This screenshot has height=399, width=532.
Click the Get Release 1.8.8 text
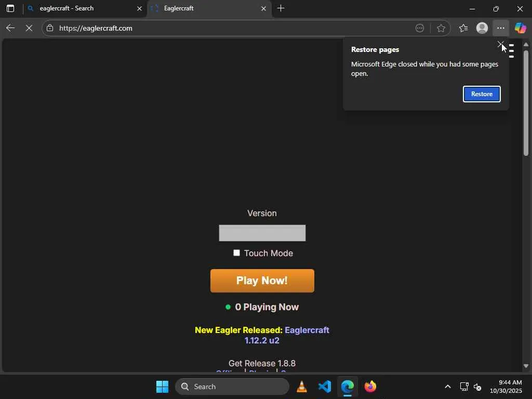(262, 363)
